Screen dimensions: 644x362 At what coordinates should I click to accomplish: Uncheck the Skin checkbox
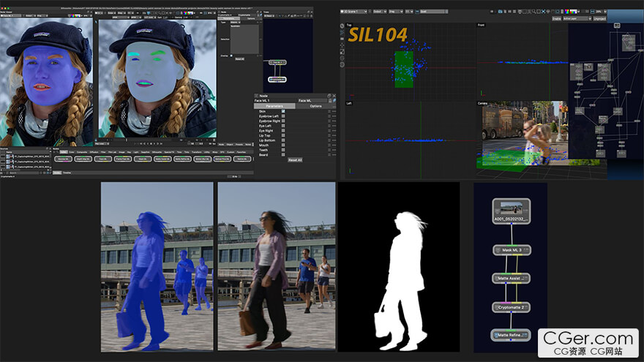(x=283, y=111)
